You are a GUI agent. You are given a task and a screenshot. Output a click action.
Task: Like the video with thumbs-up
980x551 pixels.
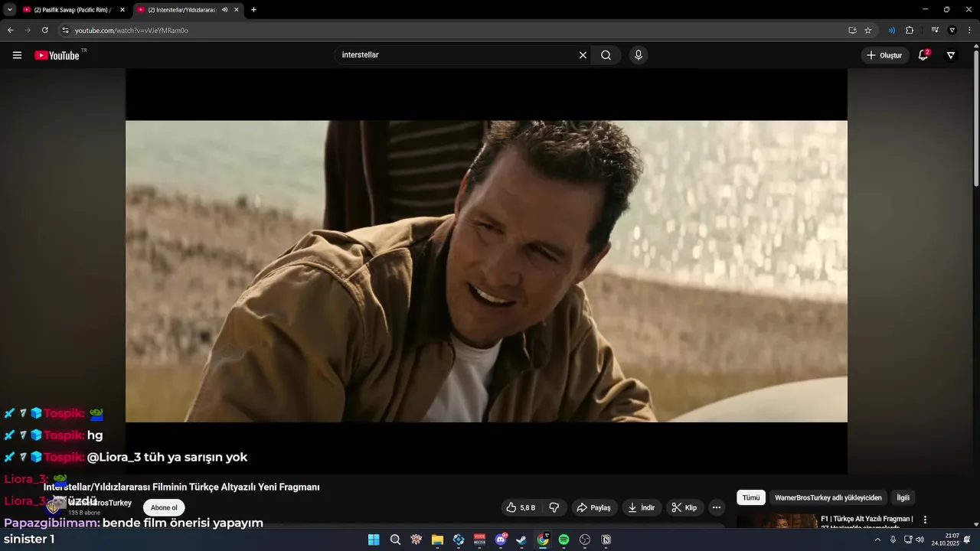pyautogui.click(x=521, y=507)
